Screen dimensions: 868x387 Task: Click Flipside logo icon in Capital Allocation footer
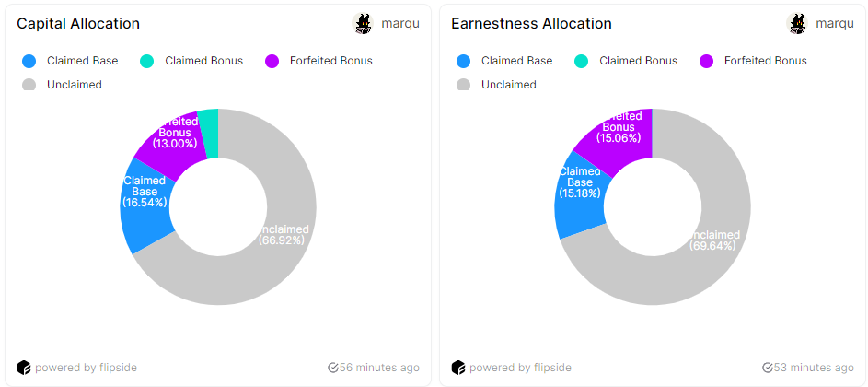click(24, 368)
